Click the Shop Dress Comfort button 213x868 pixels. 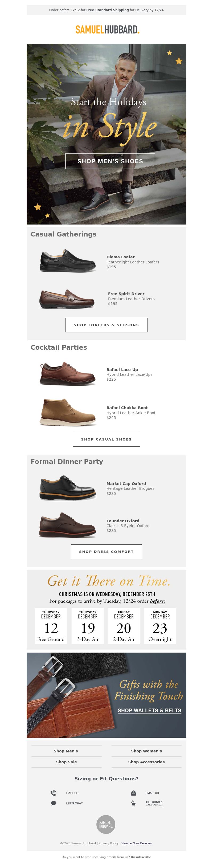(x=106, y=552)
